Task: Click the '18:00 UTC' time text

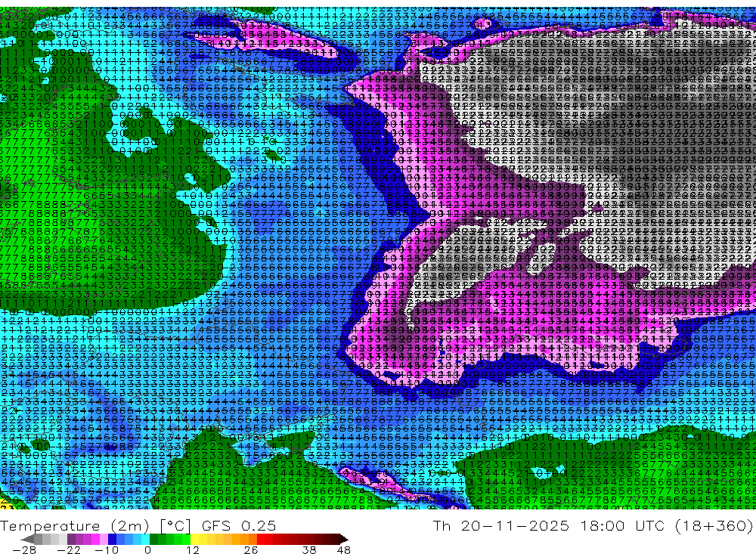Action: pyautogui.click(x=622, y=525)
